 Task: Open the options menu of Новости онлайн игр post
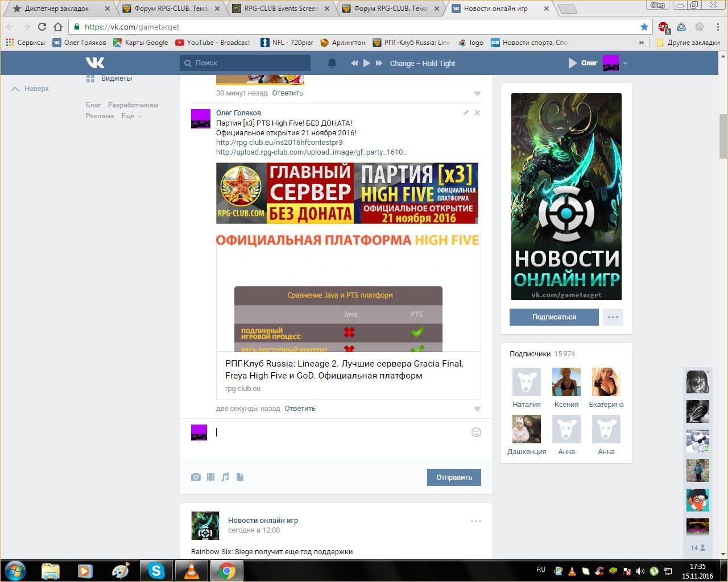coord(476,521)
